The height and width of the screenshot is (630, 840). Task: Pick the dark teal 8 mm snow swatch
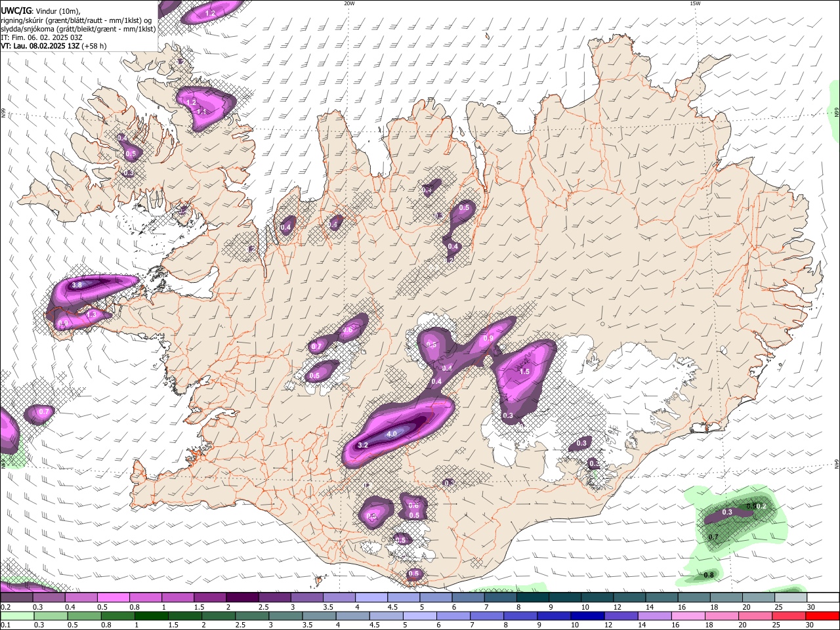coord(533,598)
